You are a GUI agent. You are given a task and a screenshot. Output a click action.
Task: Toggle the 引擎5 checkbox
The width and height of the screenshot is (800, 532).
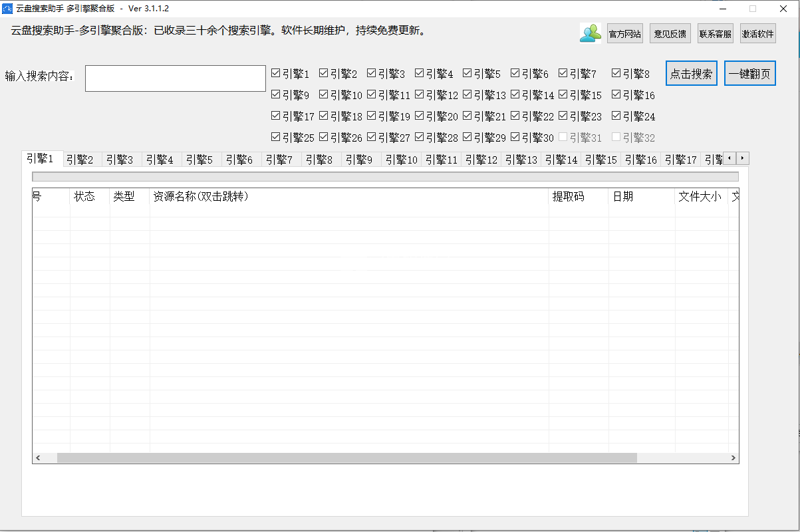pyautogui.click(x=467, y=73)
